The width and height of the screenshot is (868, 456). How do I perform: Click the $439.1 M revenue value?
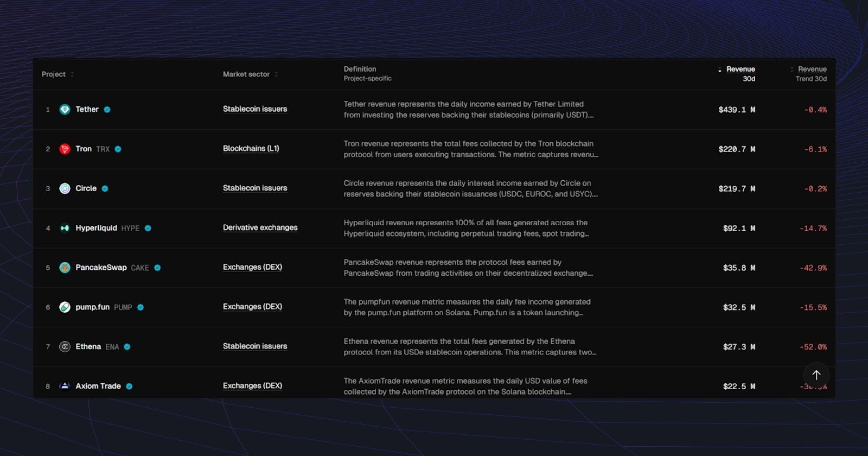coord(737,110)
